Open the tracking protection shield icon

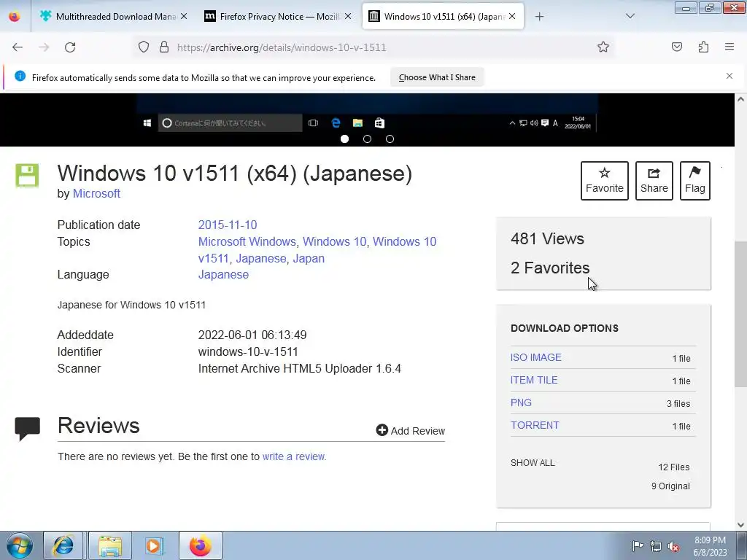click(144, 47)
